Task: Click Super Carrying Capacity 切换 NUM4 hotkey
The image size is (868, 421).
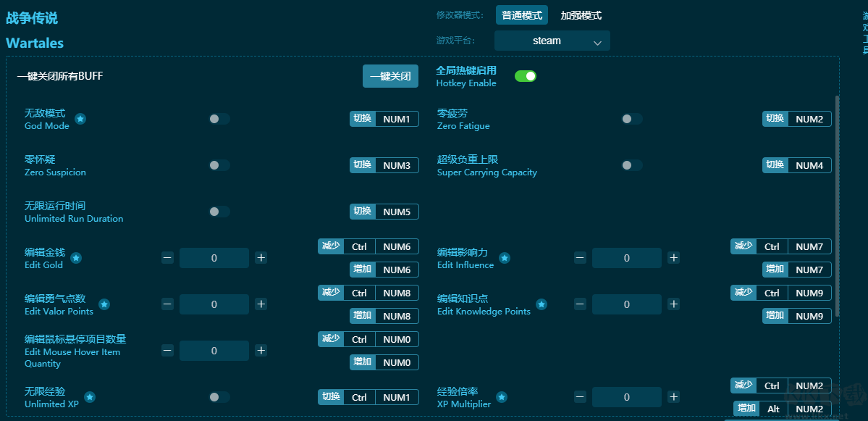Action: (796, 165)
